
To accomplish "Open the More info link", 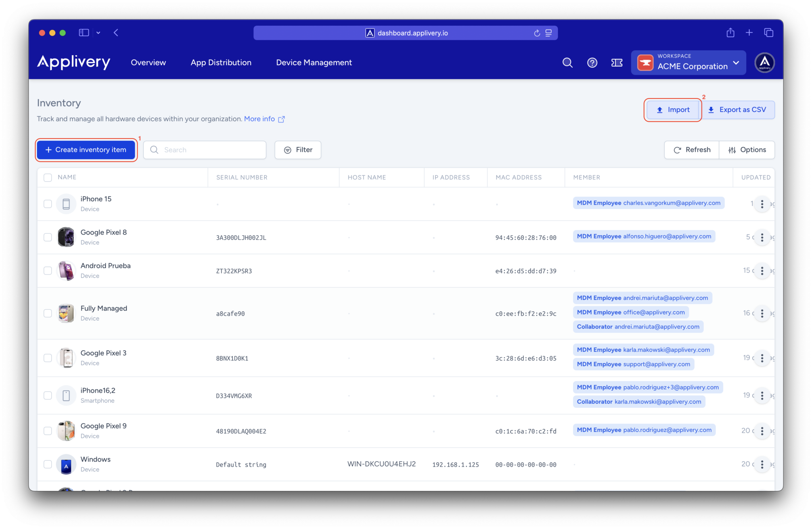I will 259,119.
